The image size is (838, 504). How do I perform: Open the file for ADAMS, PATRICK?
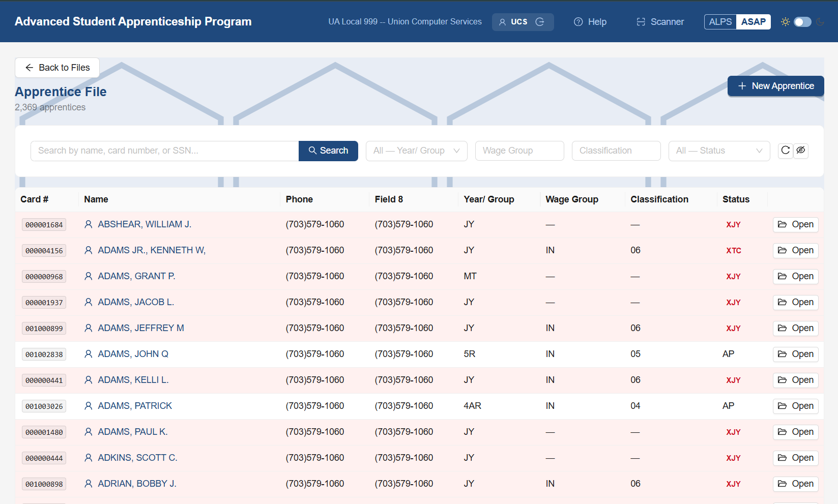(796, 406)
